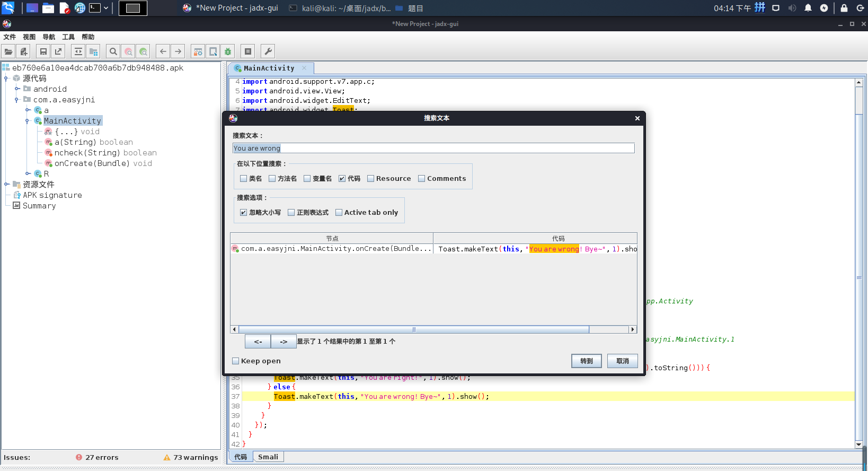Click the notification bell tray icon
This screenshot has width=868, height=471.
tap(808, 8)
